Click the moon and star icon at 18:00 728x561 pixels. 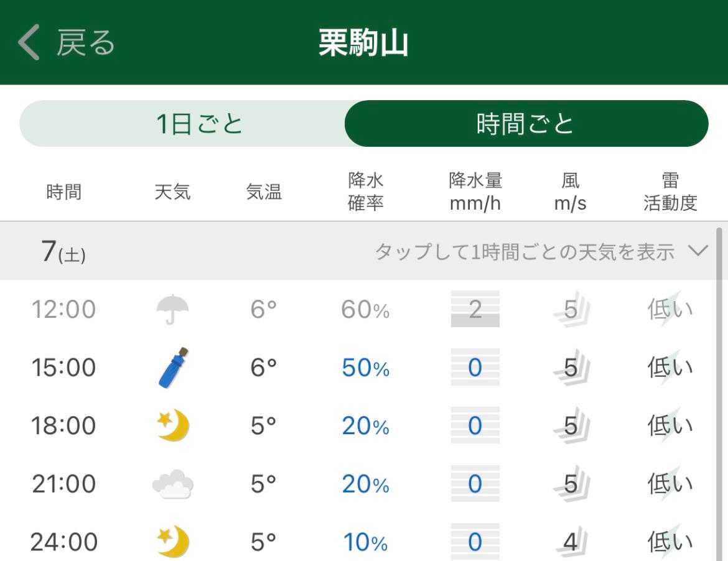pyautogui.click(x=172, y=426)
